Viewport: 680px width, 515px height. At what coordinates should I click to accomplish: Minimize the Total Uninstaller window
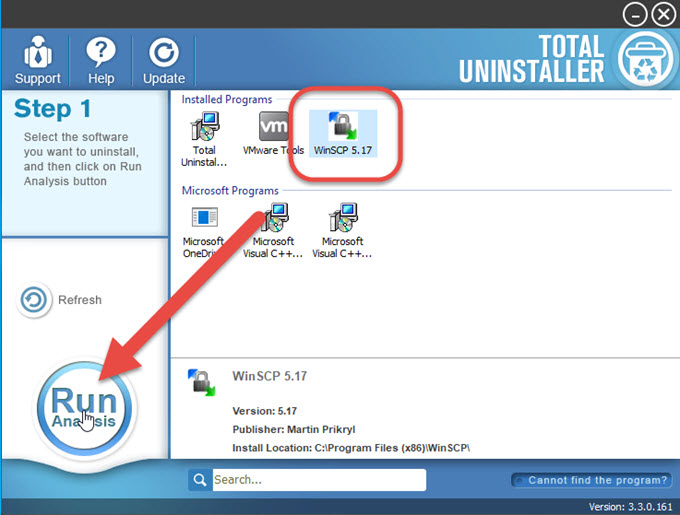(635, 15)
